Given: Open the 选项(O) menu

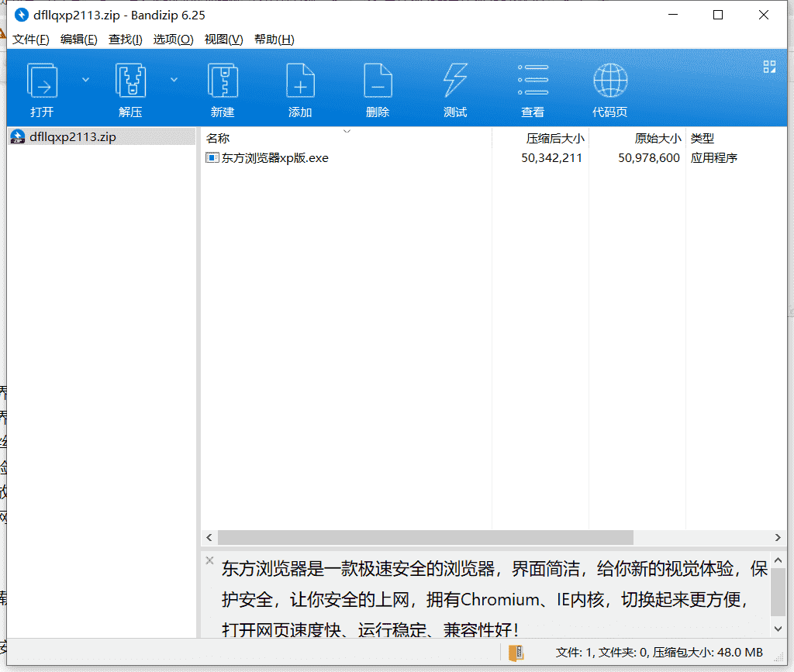Looking at the screenshot, I should (x=173, y=40).
